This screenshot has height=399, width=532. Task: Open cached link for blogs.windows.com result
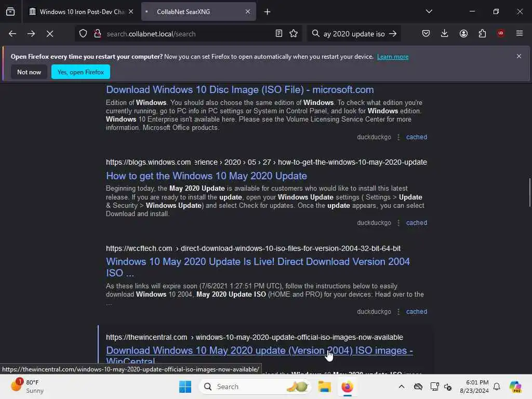click(417, 223)
